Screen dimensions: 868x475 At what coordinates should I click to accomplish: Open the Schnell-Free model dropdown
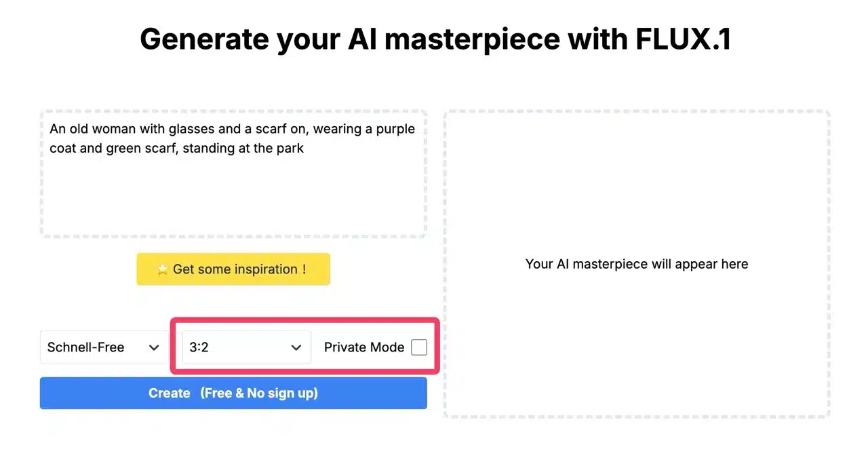click(x=104, y=347)
